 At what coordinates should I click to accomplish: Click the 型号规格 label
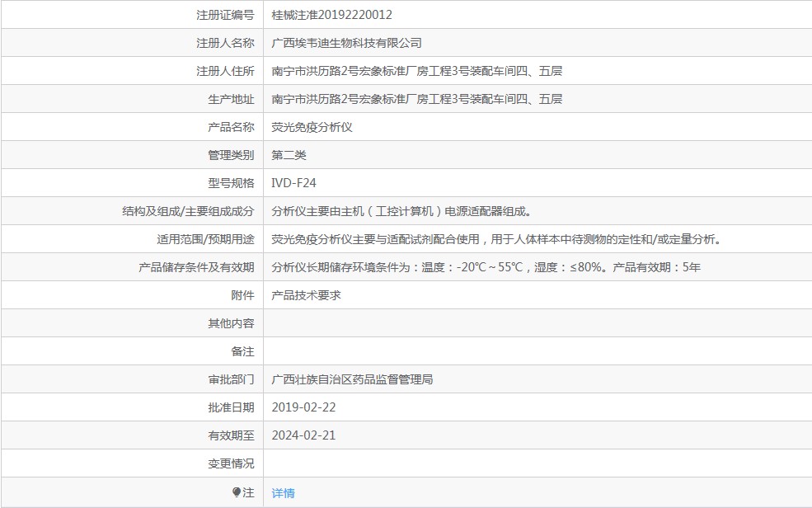coord(231,183)
